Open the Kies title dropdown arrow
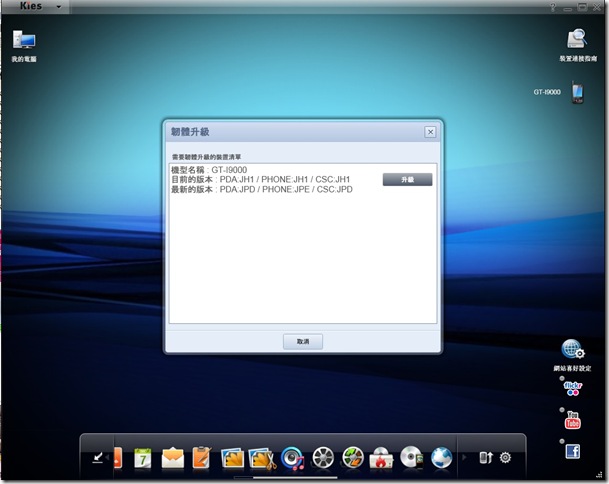The width and height of the screenshot is (609, 484). pos(59,7)
